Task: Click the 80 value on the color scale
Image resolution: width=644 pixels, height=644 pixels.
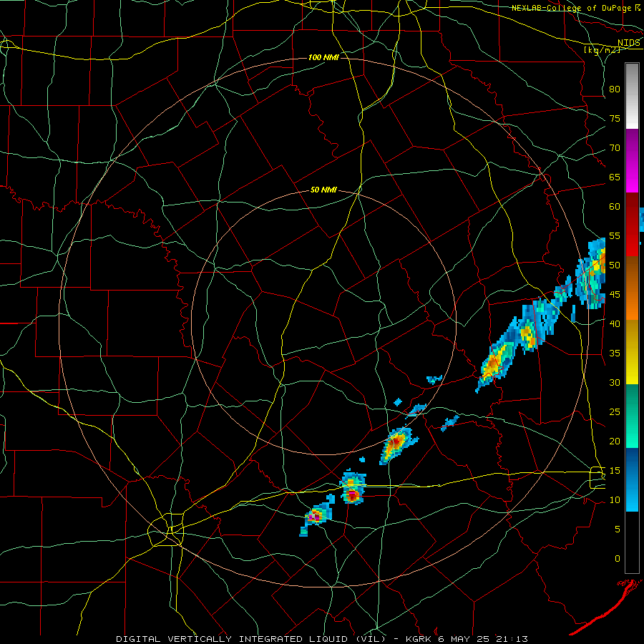Action: coord(615,89)
